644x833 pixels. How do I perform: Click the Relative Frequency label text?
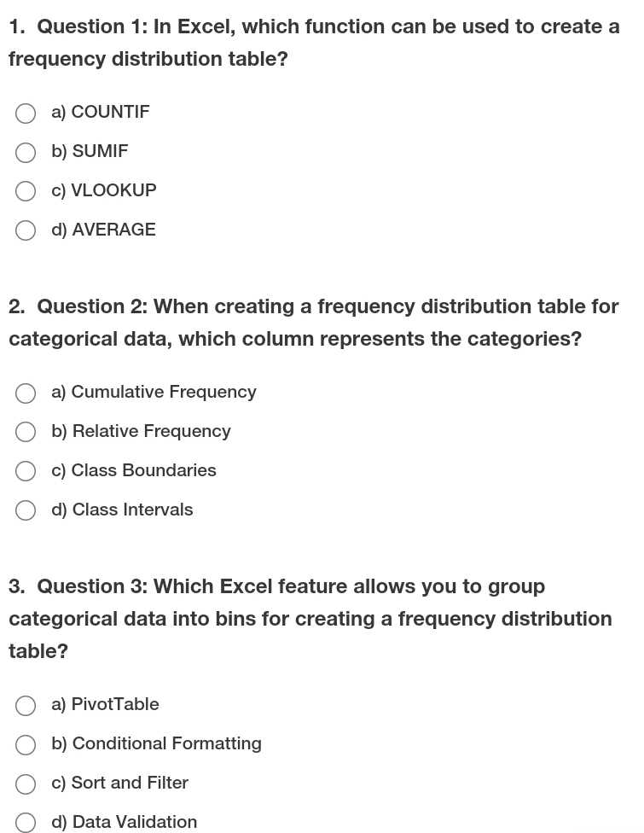pyautogui.click(x=141, y=431)
